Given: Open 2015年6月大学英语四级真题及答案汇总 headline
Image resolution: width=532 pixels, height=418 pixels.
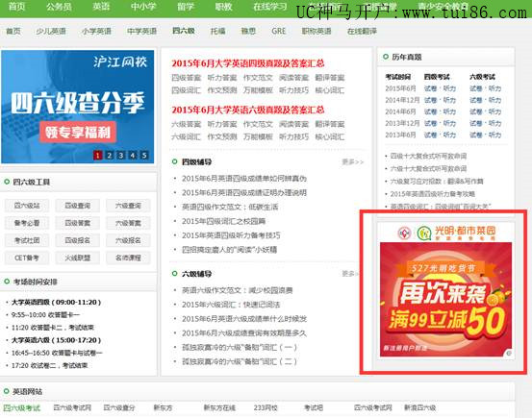Looking at the screenshot, I should [247, 63].
